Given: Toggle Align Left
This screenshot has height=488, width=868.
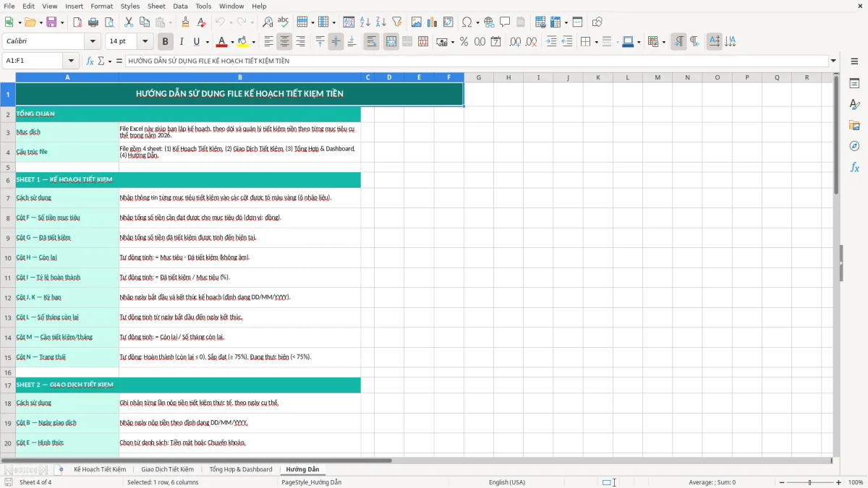Looking at the screenshot, I should 268,42.
